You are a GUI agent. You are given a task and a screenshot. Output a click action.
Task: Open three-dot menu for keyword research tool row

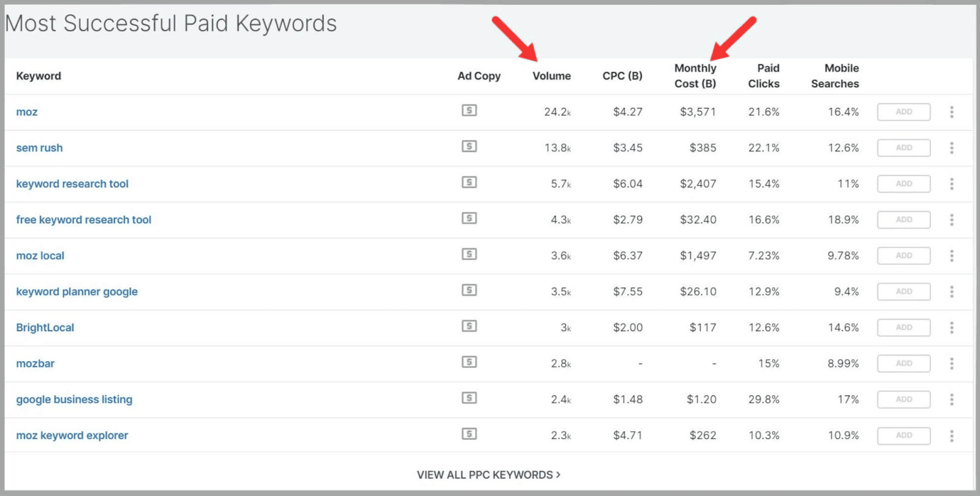coord(952,183)
